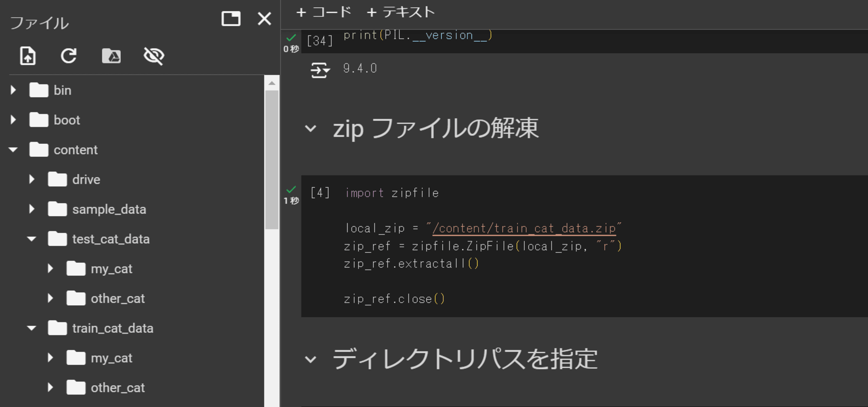This screenshot has height=407, width=868.
Task: Click the file tree scrollbar thumb
Action: pyautogui.click(x=272, y=159)
